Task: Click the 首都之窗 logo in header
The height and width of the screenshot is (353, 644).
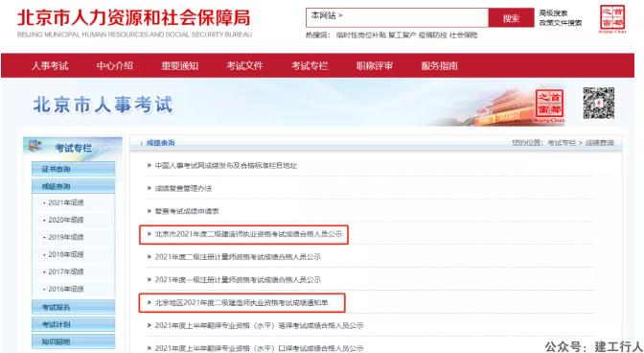Action: click(612, 18)
